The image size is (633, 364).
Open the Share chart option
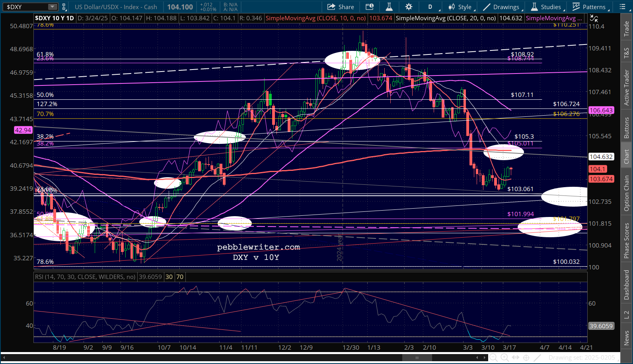click(341, 7)
